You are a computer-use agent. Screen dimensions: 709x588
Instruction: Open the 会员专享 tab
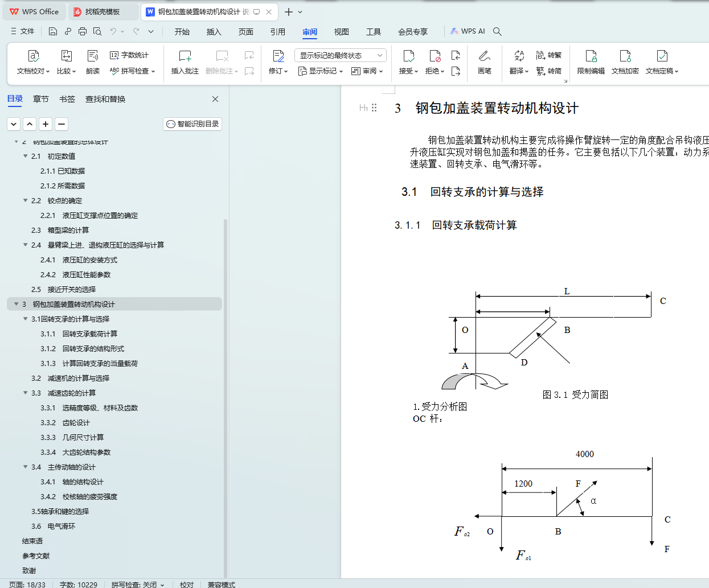click(413, 32)
